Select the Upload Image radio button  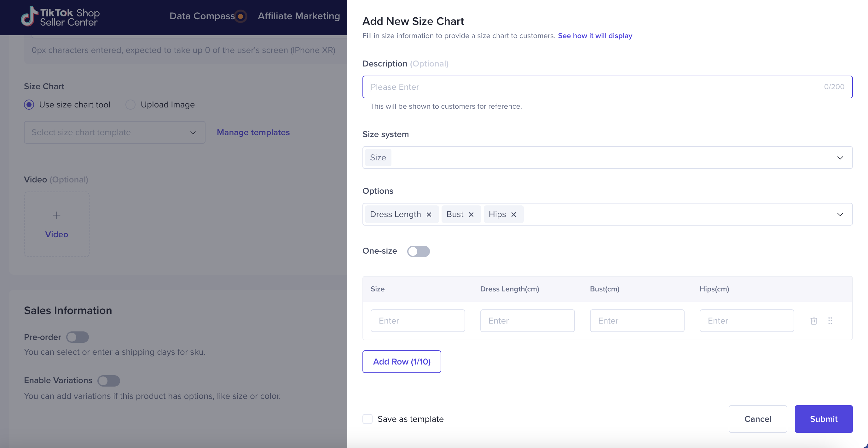tap(130, 105)
